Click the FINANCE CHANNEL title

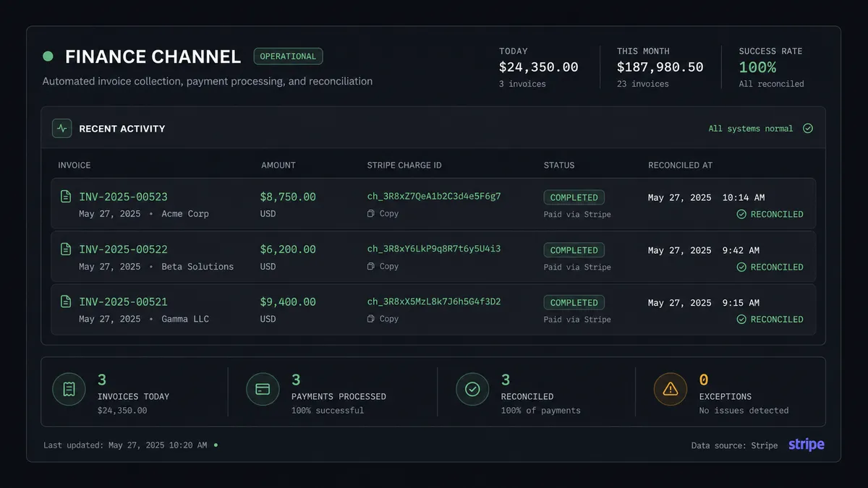click(153, 56)
